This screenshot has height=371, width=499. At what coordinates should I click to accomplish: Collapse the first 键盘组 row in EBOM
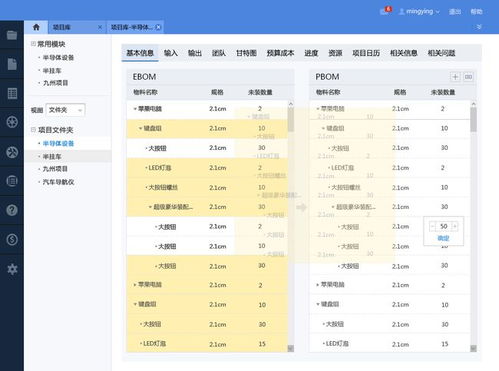pos(140,128)
